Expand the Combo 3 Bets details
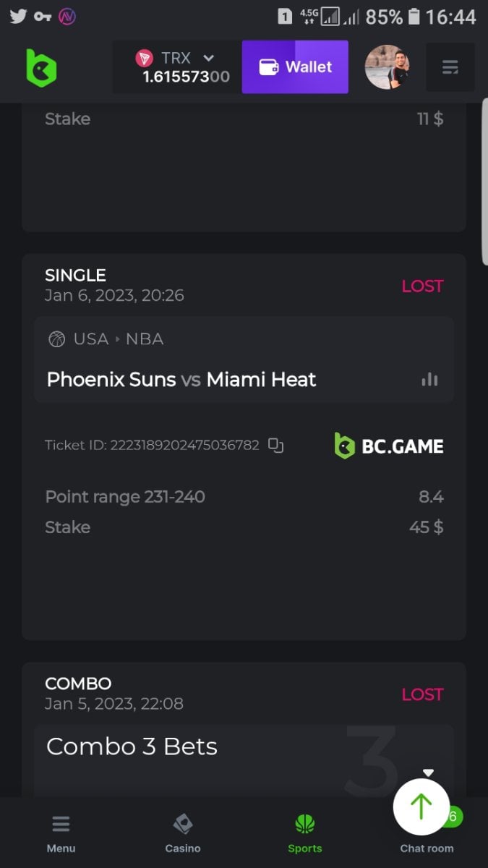The width and height of the screenshot is (488, 868). click(x=428, y=773)
